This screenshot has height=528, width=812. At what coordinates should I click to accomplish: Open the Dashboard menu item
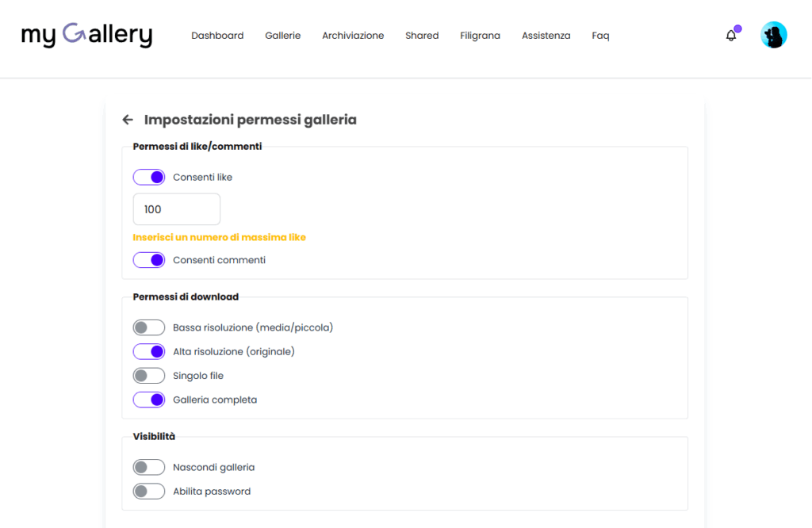tap(217, 36)
